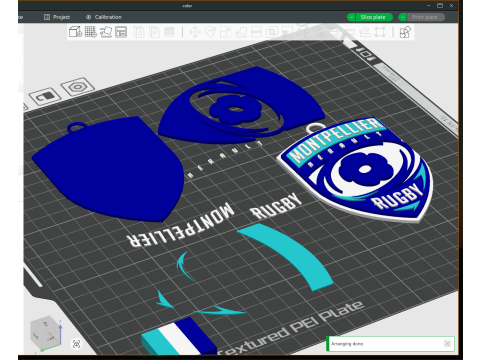Select the white RUGBY text object
The width and height of the screenshot is (480, 360).
coord(276,206)
